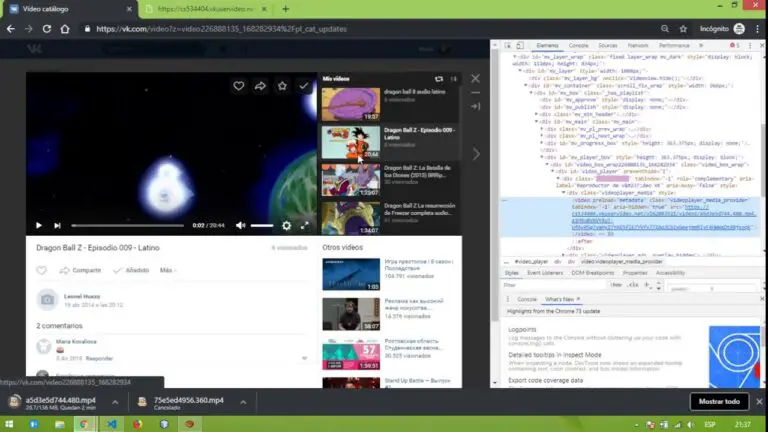Close the What's New drawer tab
The height and width of the screenshot is (432, 768).
(578, 299)
